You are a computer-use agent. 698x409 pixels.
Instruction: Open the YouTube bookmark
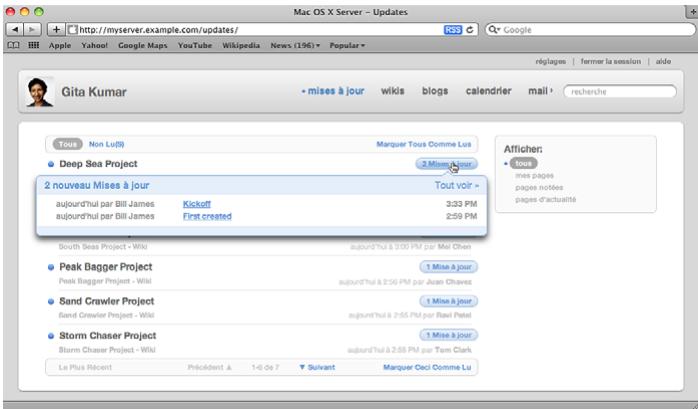click(x=195, y=45)
